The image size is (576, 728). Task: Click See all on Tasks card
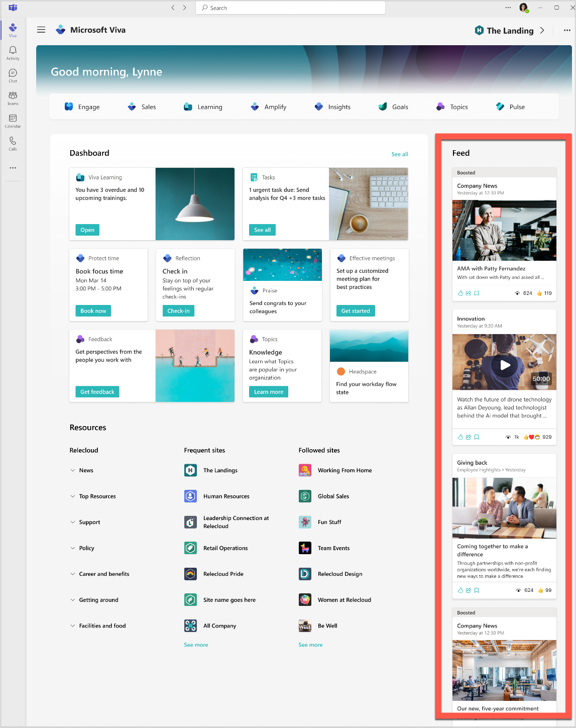click(x=262, y=230)
